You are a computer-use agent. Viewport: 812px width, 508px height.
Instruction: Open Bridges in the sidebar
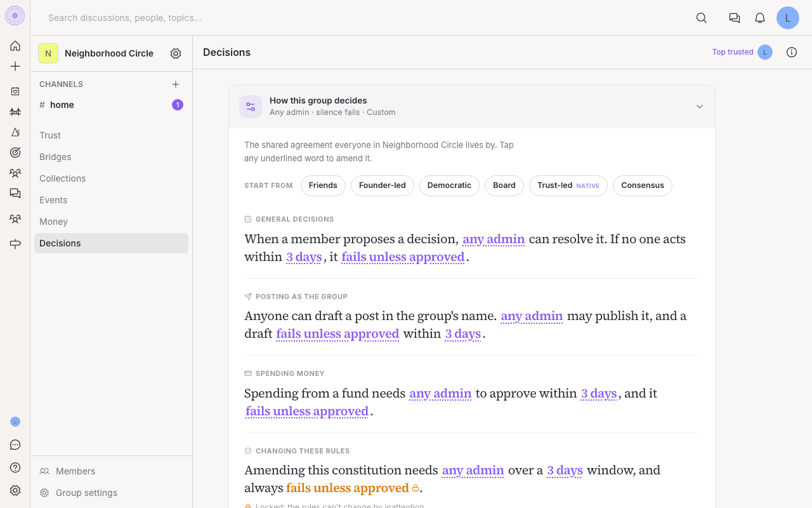(x=111, y=157)
